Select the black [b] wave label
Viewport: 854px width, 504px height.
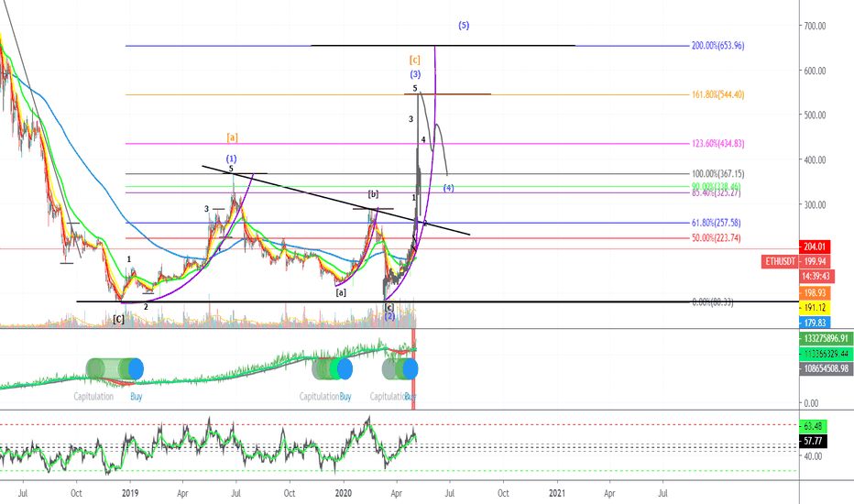point(373,194)
